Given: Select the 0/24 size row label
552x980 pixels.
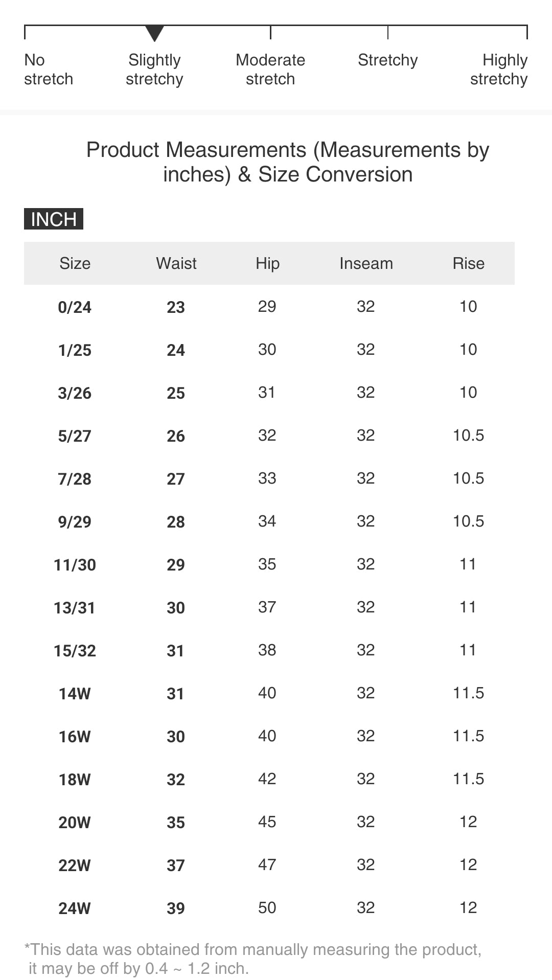Looking at the screenshot, I should click(75, 307).
